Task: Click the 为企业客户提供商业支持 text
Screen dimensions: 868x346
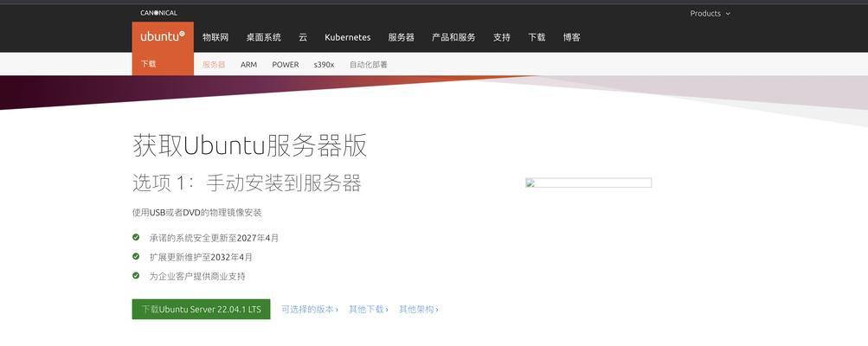Action: (x=197, y=276)
